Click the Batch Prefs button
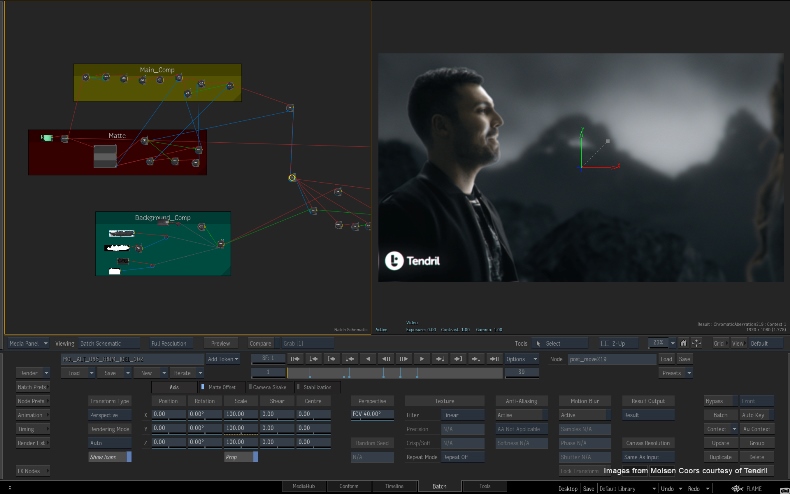Image resolution: width=790 pixels, height=494 pixels. coord(33,387)
